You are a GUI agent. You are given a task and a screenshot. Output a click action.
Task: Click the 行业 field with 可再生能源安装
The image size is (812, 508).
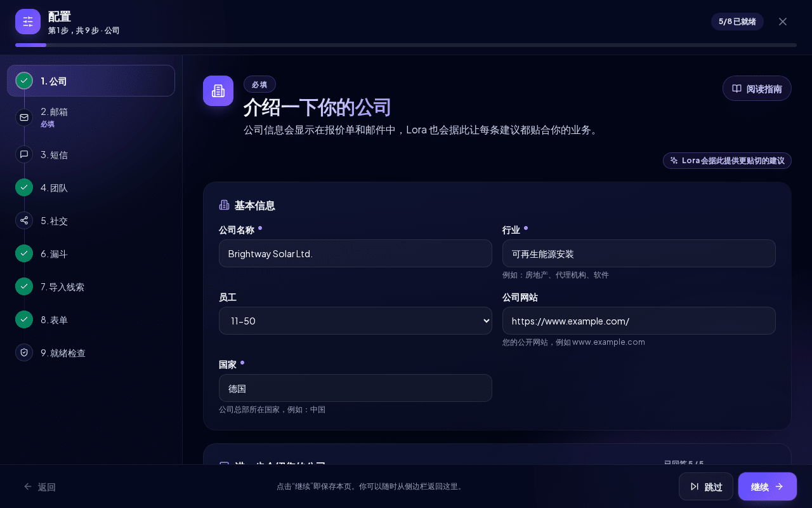tap(639, 253)
